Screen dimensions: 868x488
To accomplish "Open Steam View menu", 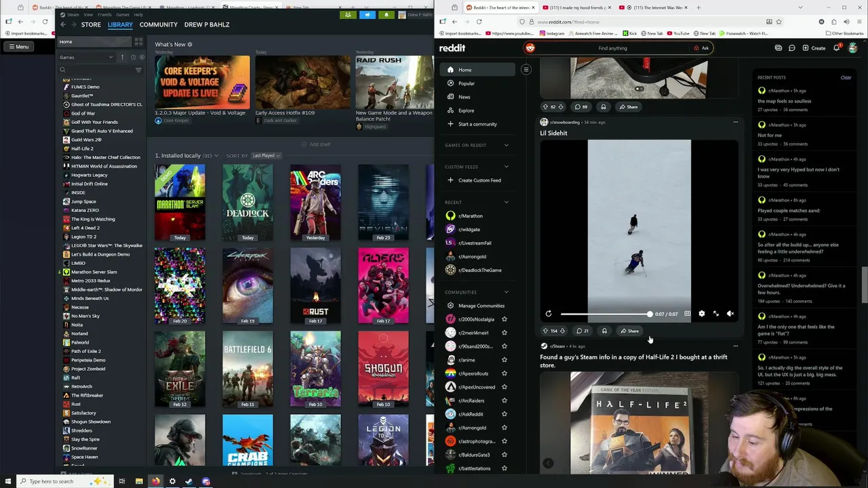I will (x=88, y=14).
